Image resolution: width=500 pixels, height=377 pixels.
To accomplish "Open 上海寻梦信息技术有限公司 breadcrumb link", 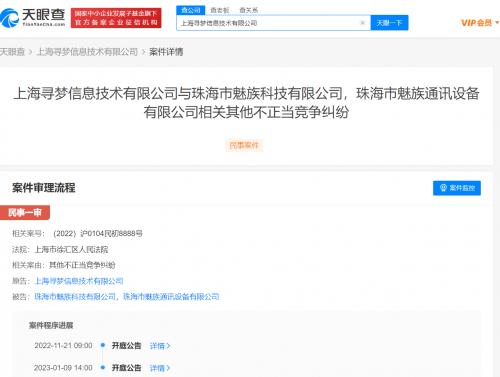I will click(87, 52).
